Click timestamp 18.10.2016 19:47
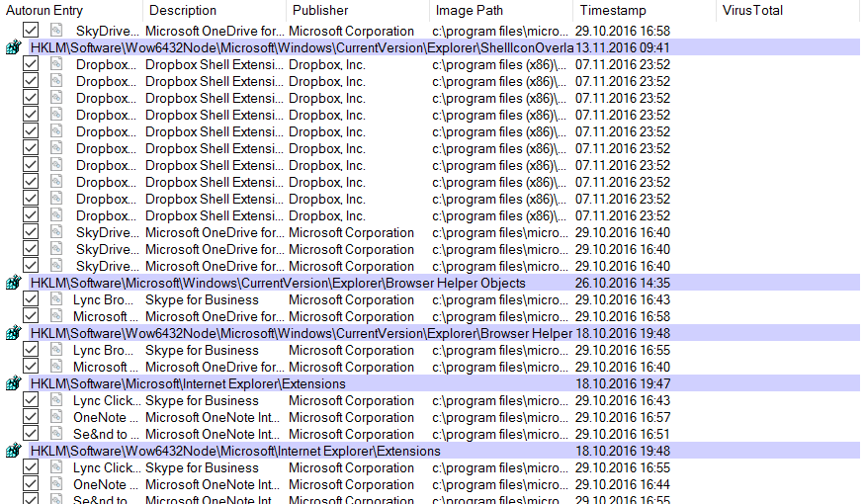Screen dimensions: 865x504 coord(623,383)
